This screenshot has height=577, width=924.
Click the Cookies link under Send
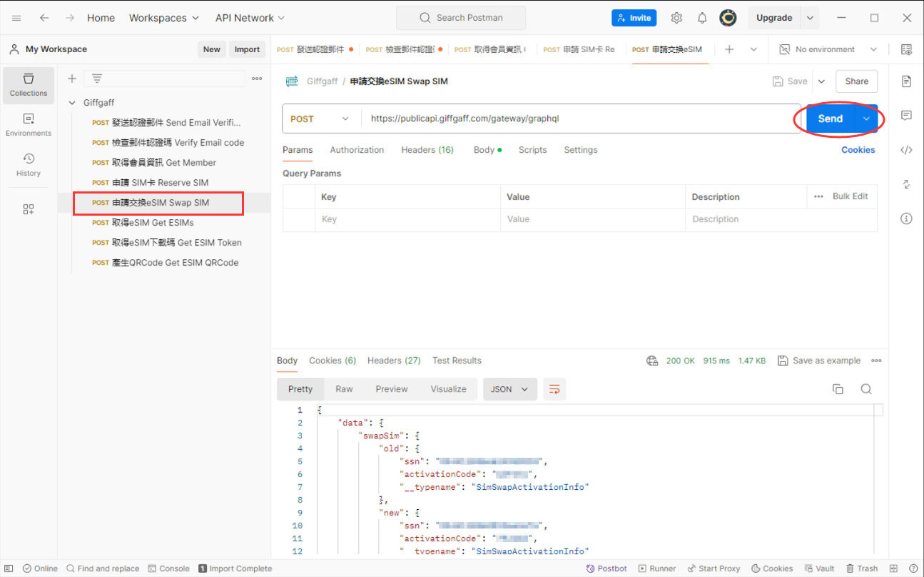pos(858,150)
